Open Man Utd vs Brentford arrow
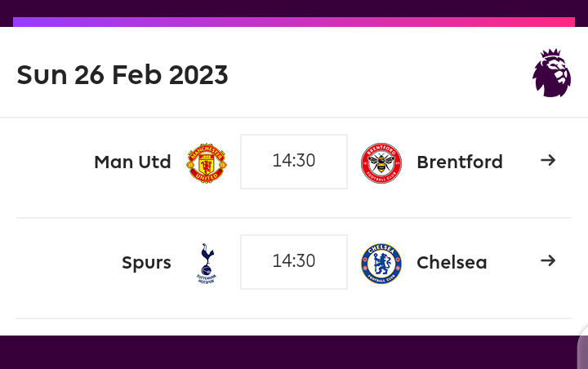The width and height of the screenshot is (588, 369). click(548, 161)
